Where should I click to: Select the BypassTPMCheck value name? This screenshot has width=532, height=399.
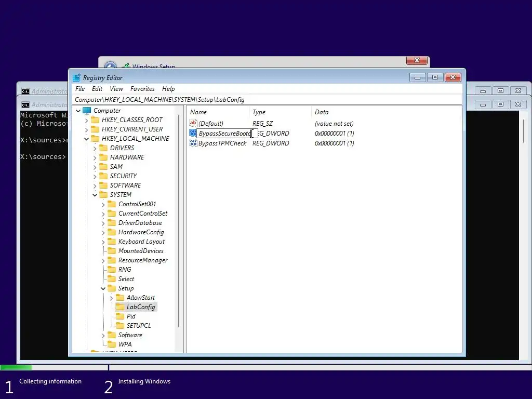(222, 143)
